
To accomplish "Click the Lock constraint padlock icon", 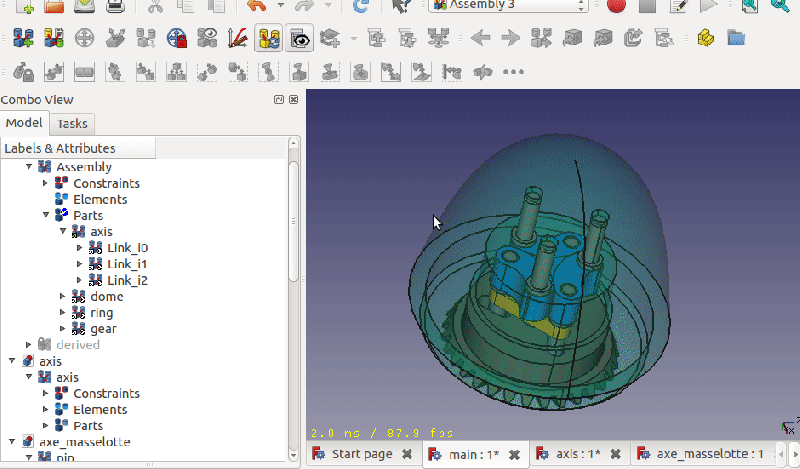I will coord(23,72).
